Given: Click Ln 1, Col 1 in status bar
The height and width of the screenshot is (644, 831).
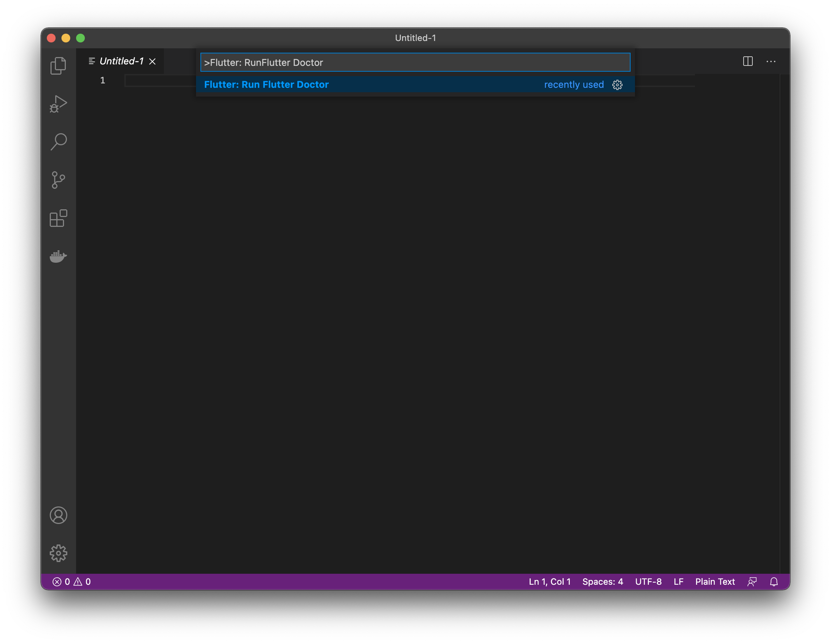Looking at the screenshot, I should pos(549,581).
